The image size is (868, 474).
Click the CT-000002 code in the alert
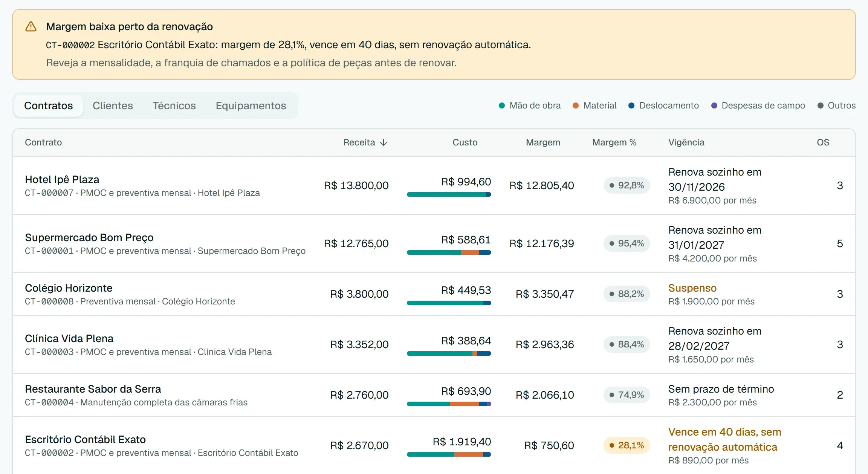point(70,45)
